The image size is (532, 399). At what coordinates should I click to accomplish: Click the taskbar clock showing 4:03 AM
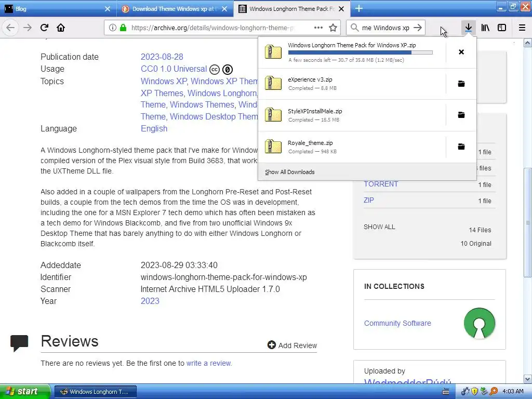[x=513, y=392]
